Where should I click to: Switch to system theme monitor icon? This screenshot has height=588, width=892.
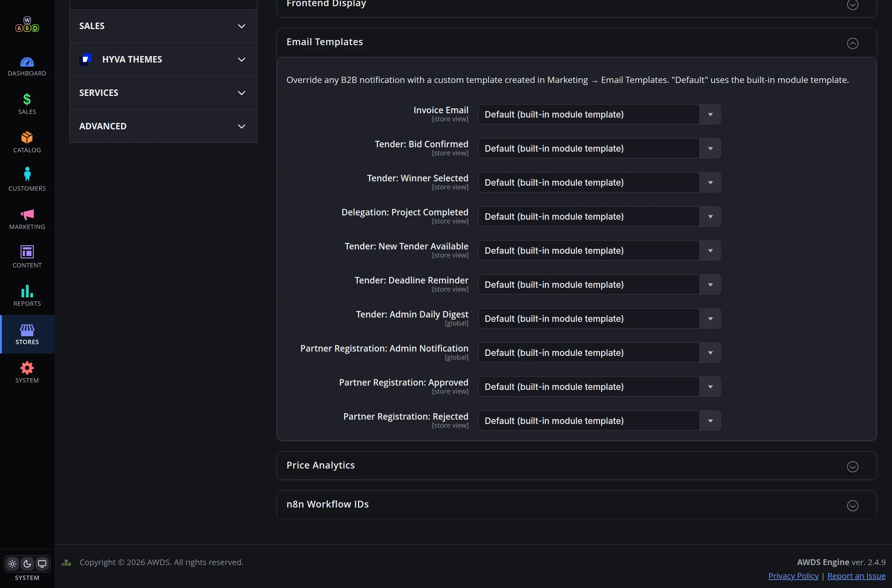click(x=42, y=564)
